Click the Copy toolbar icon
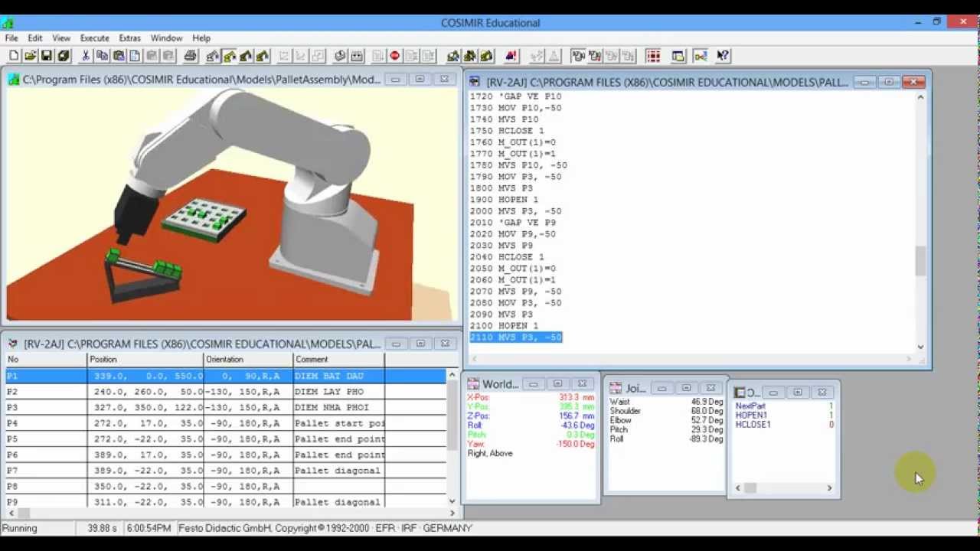 click(x=102, y=56)
